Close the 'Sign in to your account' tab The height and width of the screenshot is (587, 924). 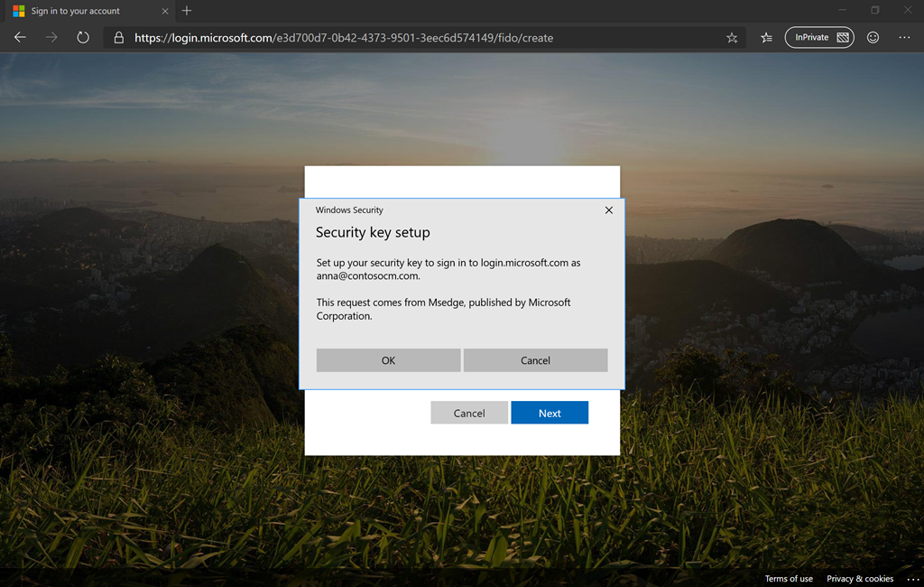164,11
